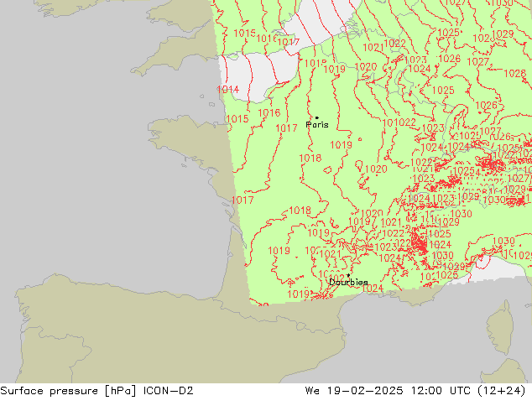Click the 1014 isobar label
The image size is (532, 411).
228,90
